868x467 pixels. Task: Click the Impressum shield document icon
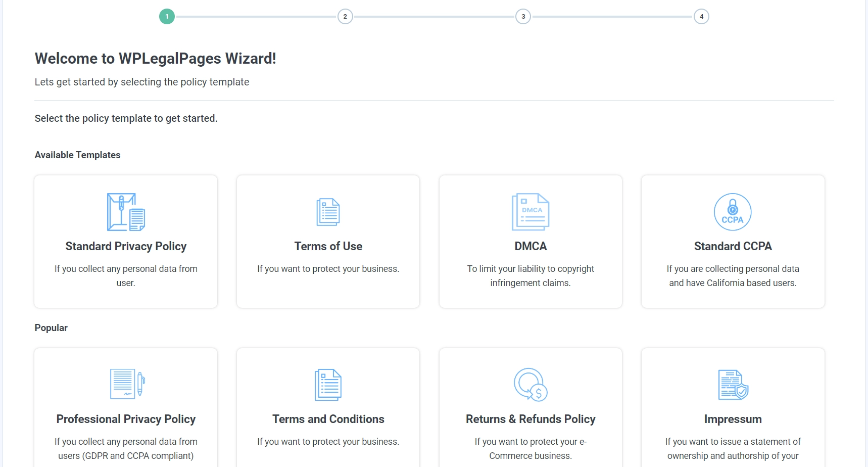(x=732, y=385)
